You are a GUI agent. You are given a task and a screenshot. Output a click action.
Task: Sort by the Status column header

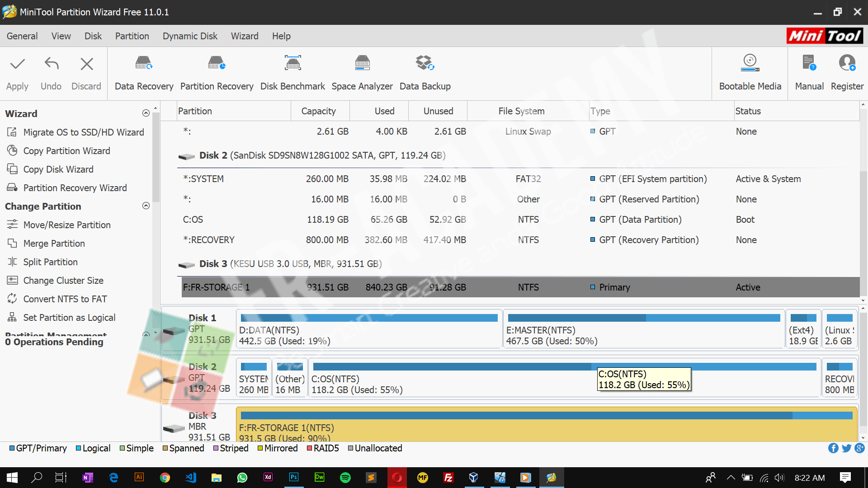pos(797,111)
